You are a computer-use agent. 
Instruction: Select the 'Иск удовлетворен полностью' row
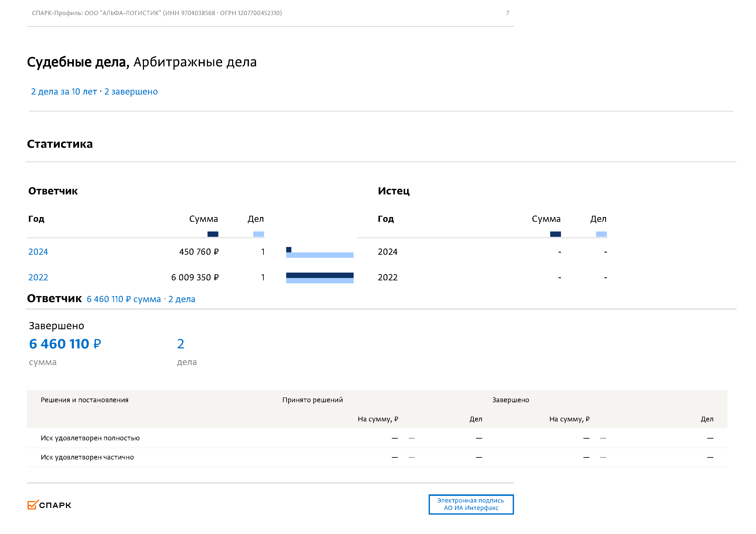pyautogui.click(x=90, y=438)
